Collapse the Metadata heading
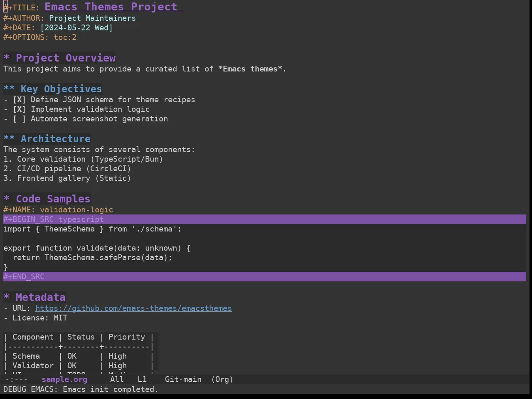532x399 pixels. point(34,297)
